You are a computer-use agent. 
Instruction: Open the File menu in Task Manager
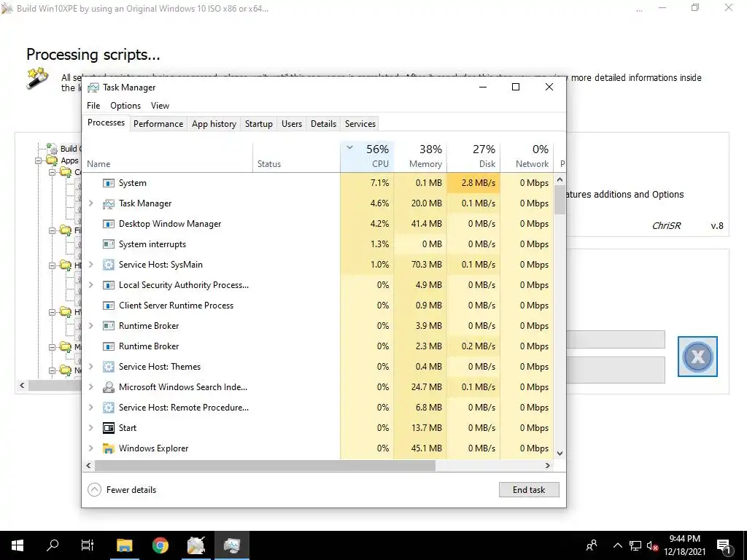[x=93, y=106]
